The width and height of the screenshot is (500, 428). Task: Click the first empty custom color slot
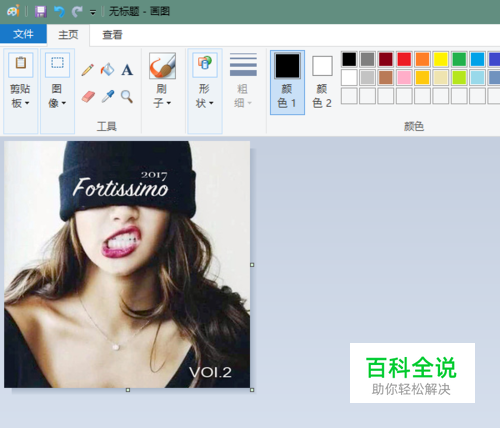(349, 96)
